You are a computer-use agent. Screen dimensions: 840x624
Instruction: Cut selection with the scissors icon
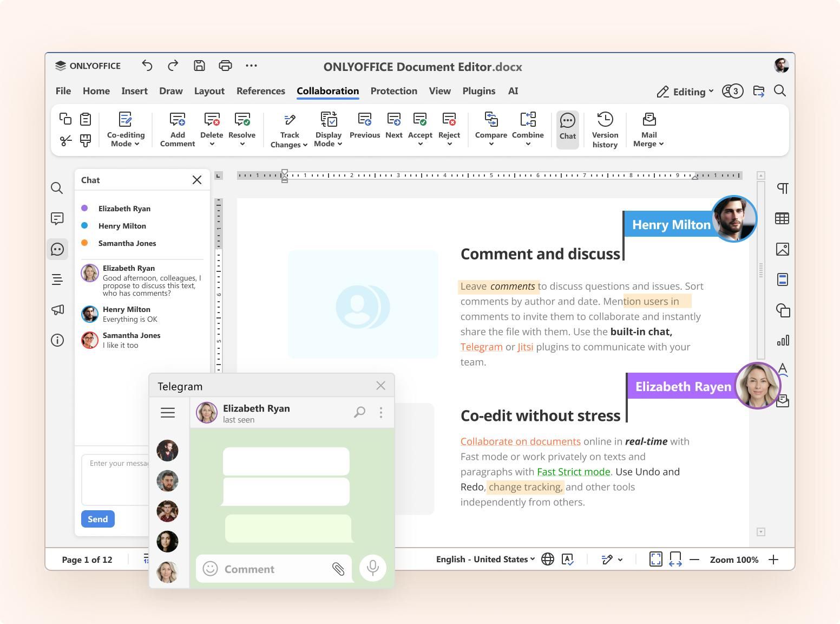(x=65, y=141)
